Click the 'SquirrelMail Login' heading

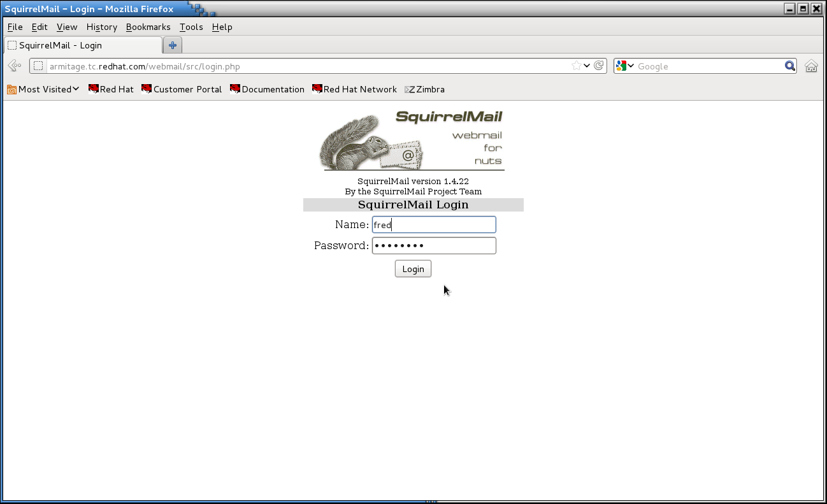(x=413, y=205)
